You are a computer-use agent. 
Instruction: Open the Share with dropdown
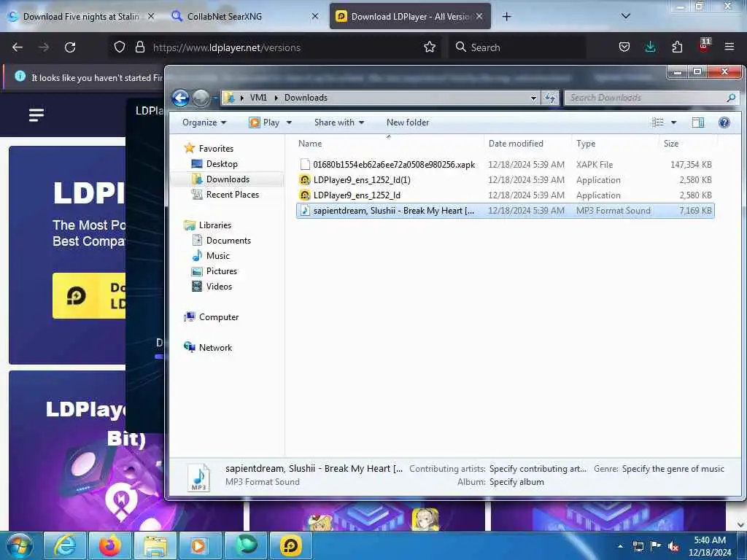[339, 122]
